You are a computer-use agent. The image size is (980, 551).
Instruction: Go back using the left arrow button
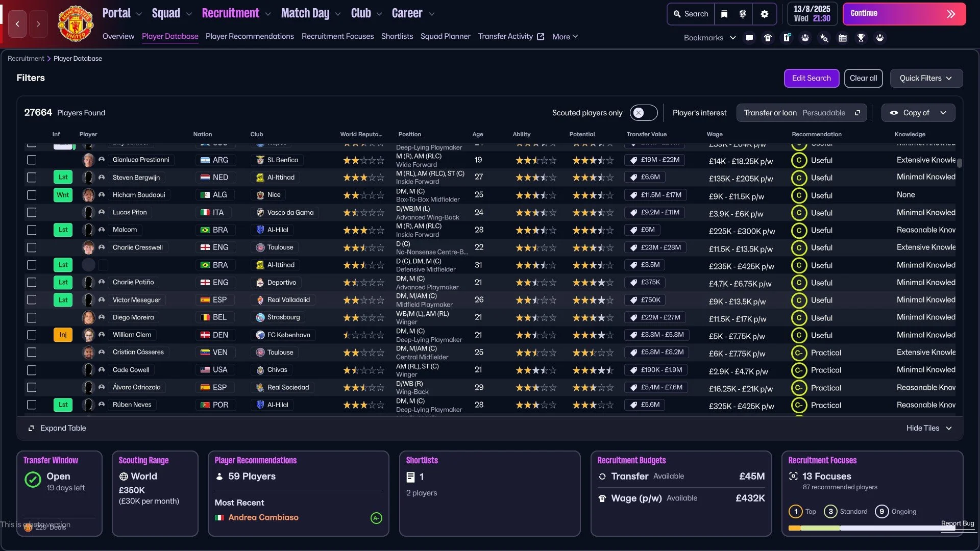[17, 24]
